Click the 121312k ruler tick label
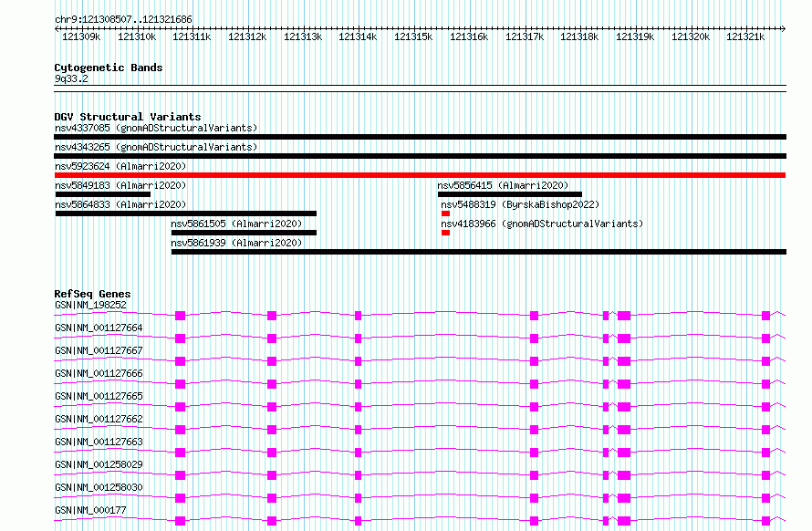 pyautogui.click(x=247, y=36)
